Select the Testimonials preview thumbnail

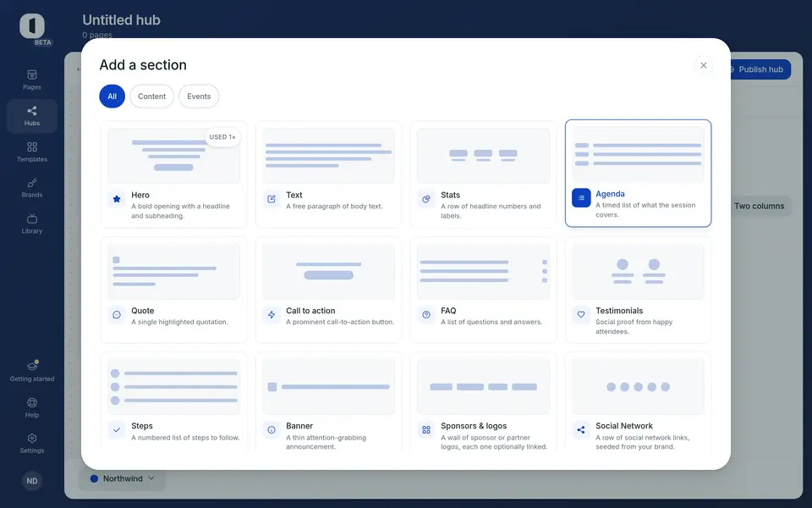pos(638,271)
